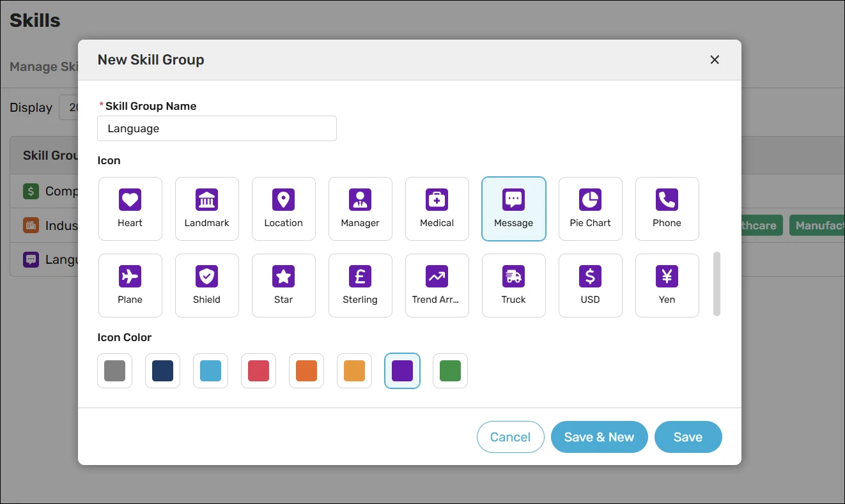Set icon color to gray
Screen dimensions: 845x504
[115, 371]
